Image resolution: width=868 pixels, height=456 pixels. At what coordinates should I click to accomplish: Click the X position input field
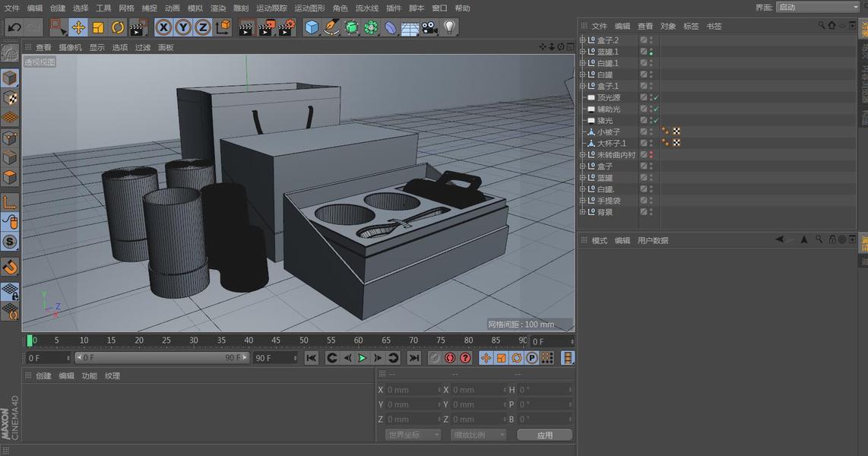pos(412,390)
